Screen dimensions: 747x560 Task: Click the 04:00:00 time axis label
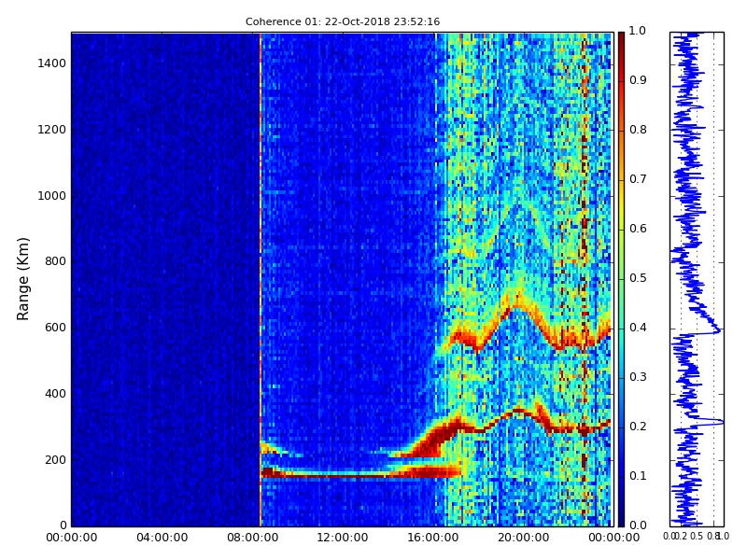pos(162,538)
